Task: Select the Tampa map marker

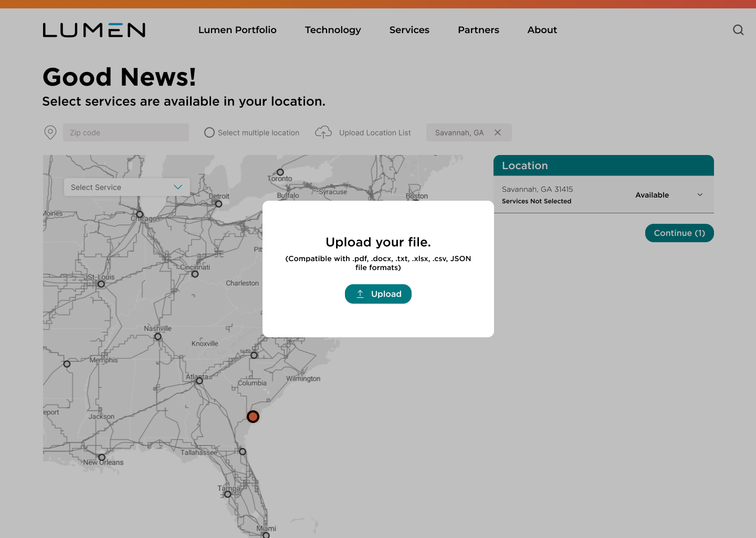Action: [228, 494]
